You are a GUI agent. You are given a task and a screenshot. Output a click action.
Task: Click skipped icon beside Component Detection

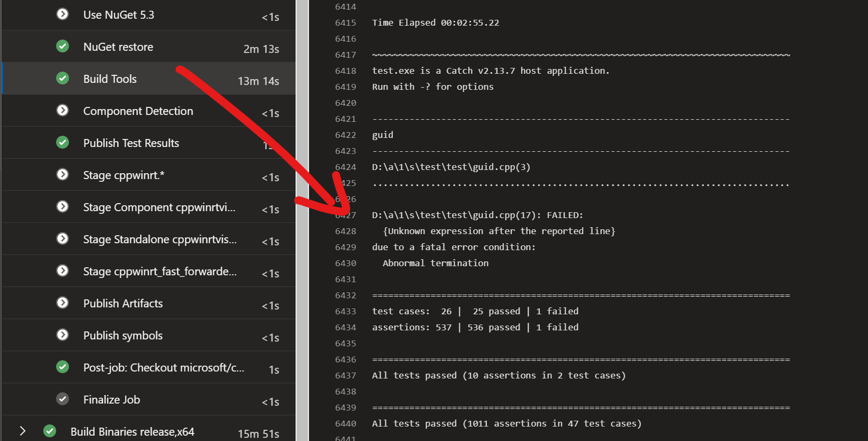63,110
